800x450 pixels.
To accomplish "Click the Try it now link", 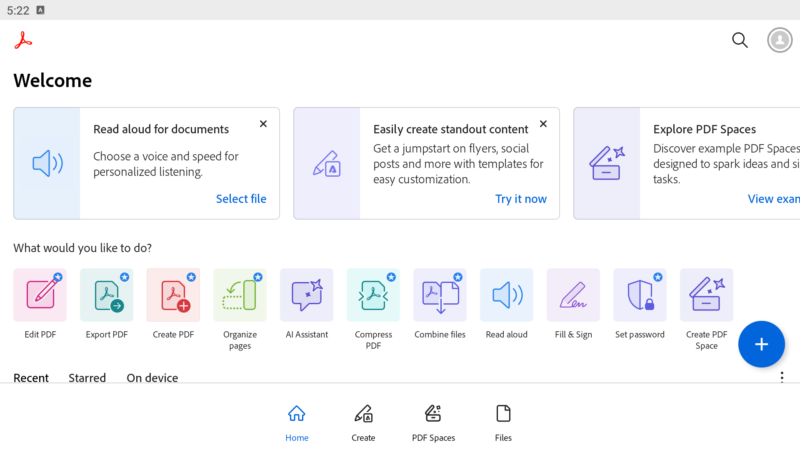I will point(521,198).
